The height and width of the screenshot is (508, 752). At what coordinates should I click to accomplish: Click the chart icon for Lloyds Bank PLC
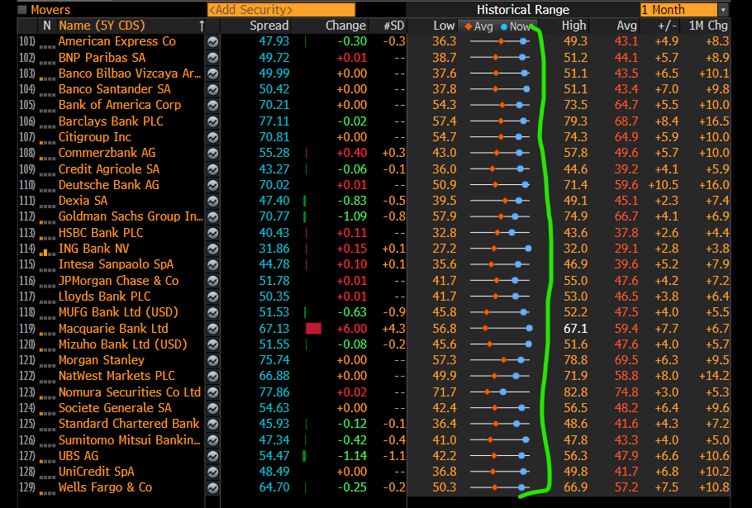pos(212,297)
